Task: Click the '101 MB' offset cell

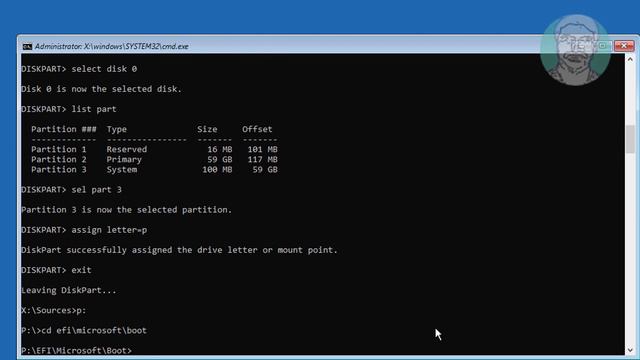Action: click(262, 149)
